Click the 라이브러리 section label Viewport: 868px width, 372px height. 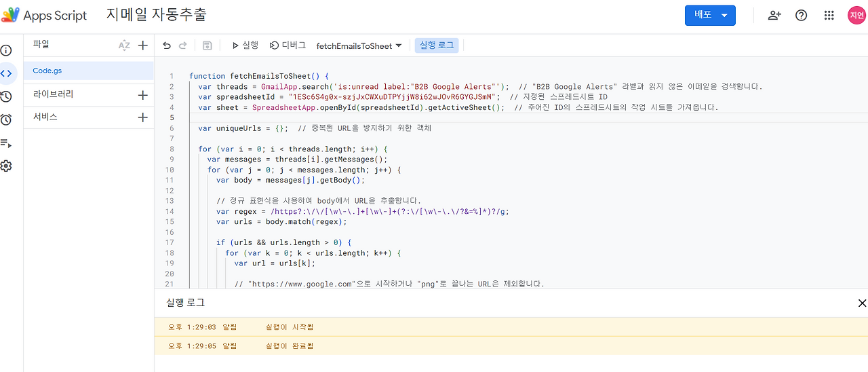click(x=53, y=94)
